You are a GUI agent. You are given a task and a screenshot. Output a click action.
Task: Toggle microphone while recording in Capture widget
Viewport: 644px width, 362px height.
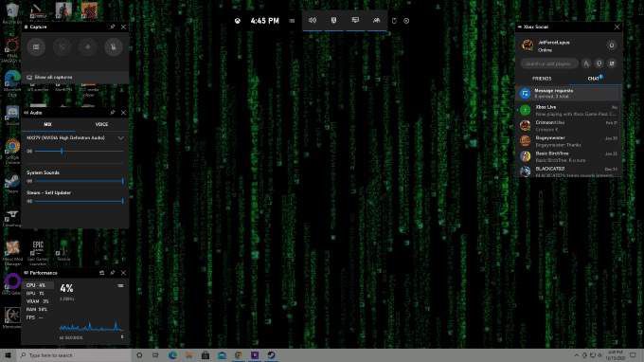pyautogui.click(x=114, y=46)
